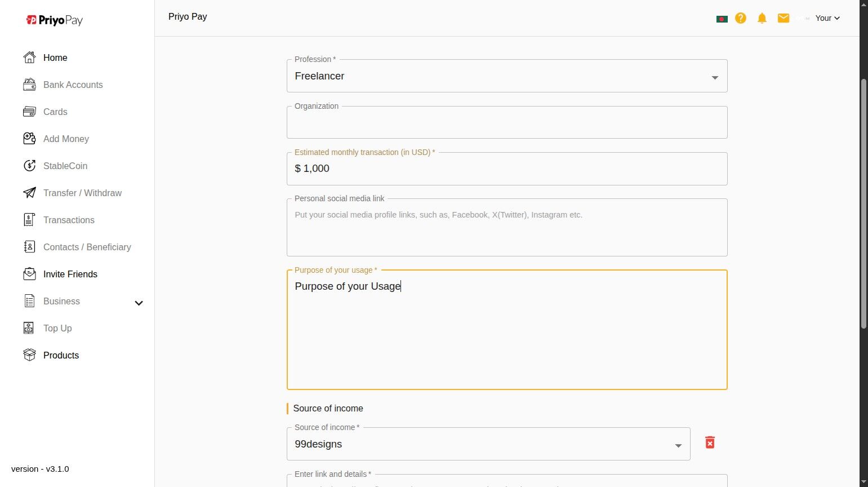868x487 pixels.
Task: Open the Products page link
Action: point(61,355)
